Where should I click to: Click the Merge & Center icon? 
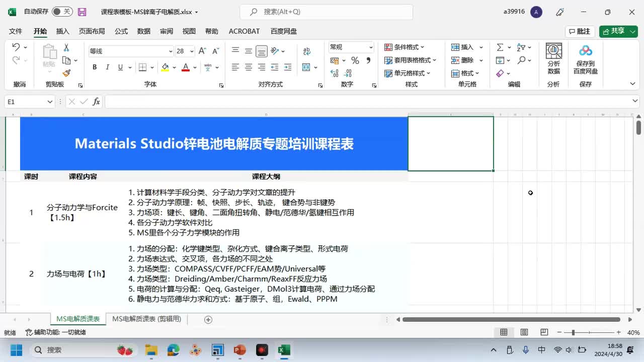click(306, 67)
